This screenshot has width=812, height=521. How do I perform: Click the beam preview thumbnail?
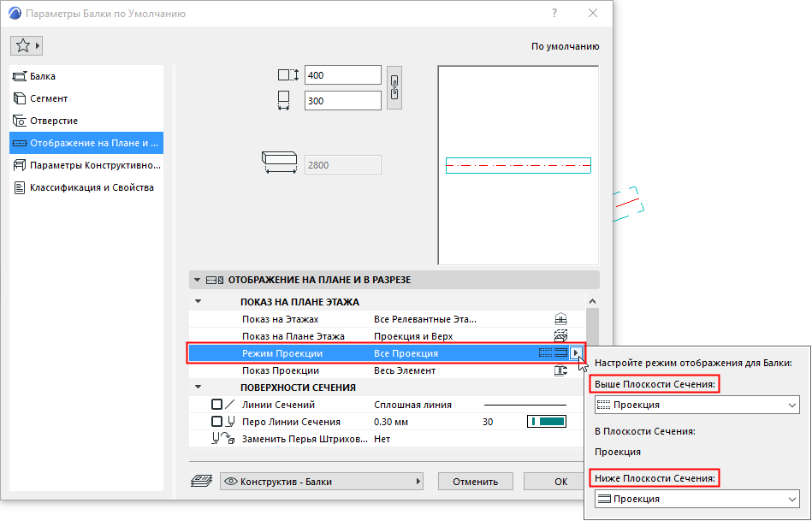click(x=519, y=165)
